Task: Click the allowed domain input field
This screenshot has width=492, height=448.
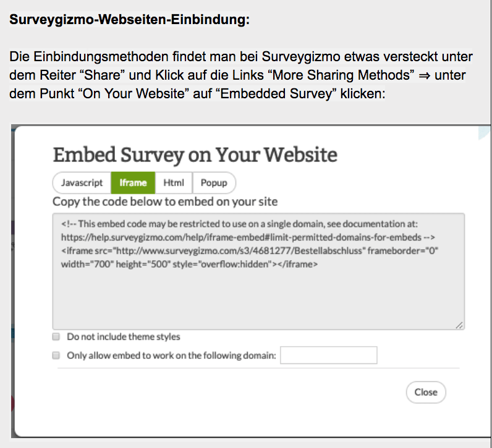Action: (328, 355)
